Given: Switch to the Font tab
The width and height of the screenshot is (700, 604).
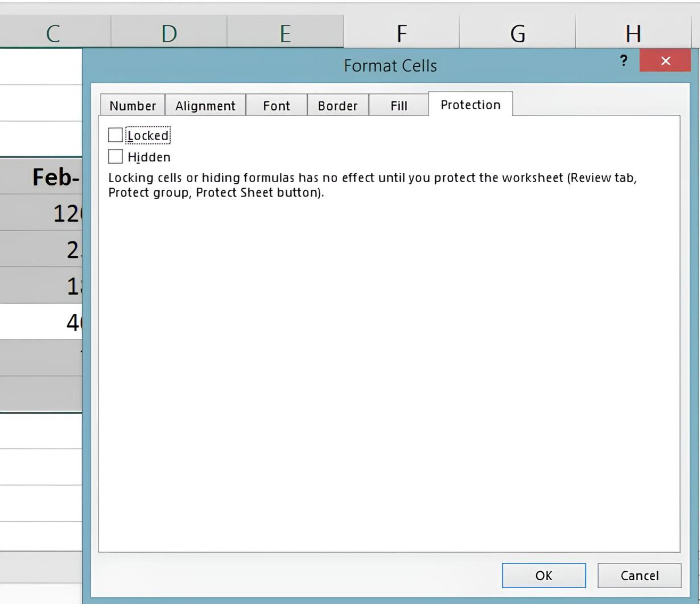Looking at the screenshot, I should pyautogui.click(x=276, y=106).
